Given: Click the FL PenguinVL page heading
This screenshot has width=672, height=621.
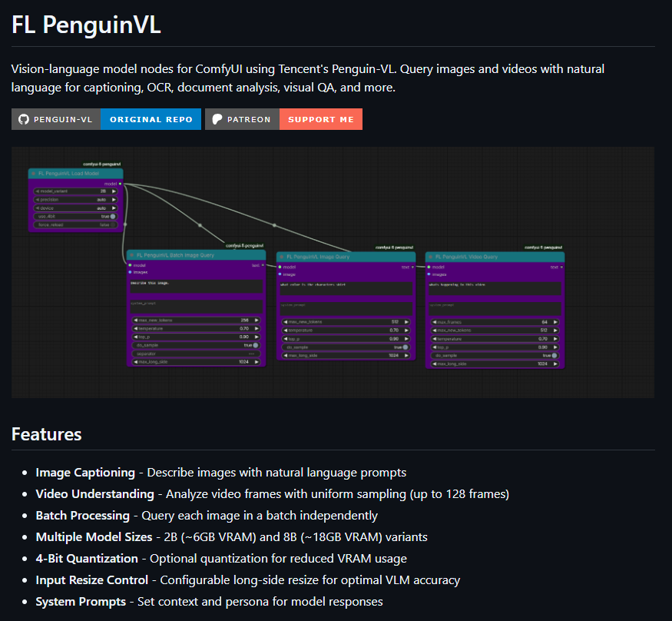Looking at the screenshot, I should [86, 25].
